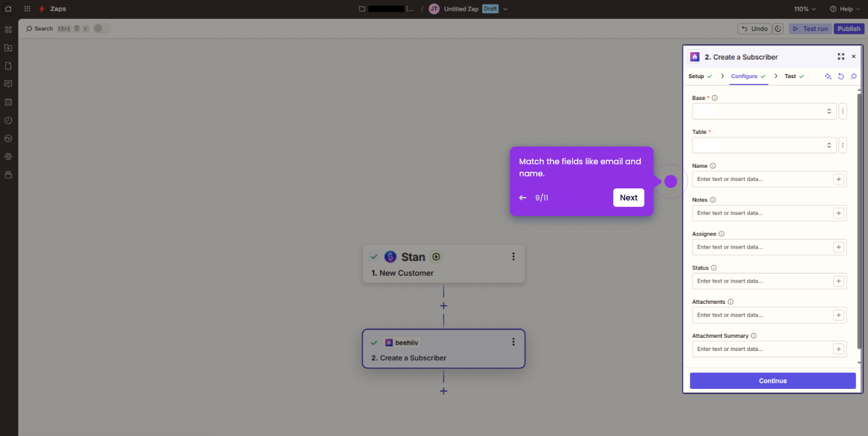
Task: Switch to the Test tab
Action: [x=794, y=76]
